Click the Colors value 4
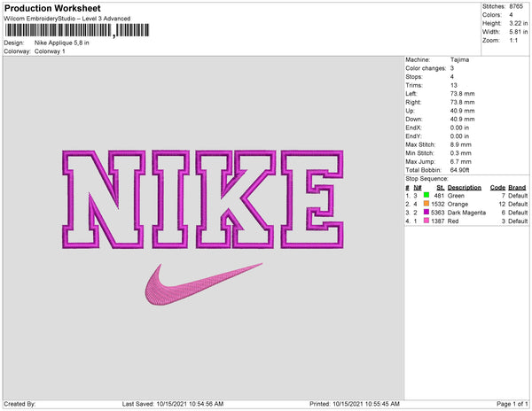The image size is (532, 411). tap(511, 15)
